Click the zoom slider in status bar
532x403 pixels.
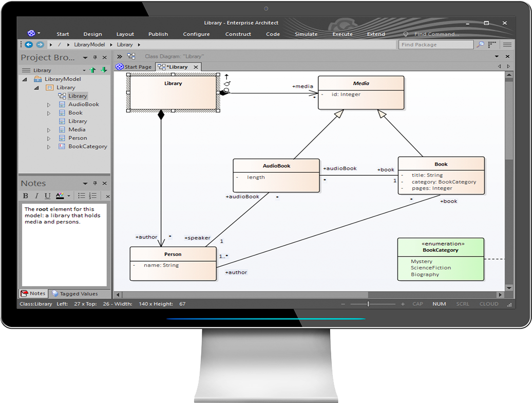368,304
